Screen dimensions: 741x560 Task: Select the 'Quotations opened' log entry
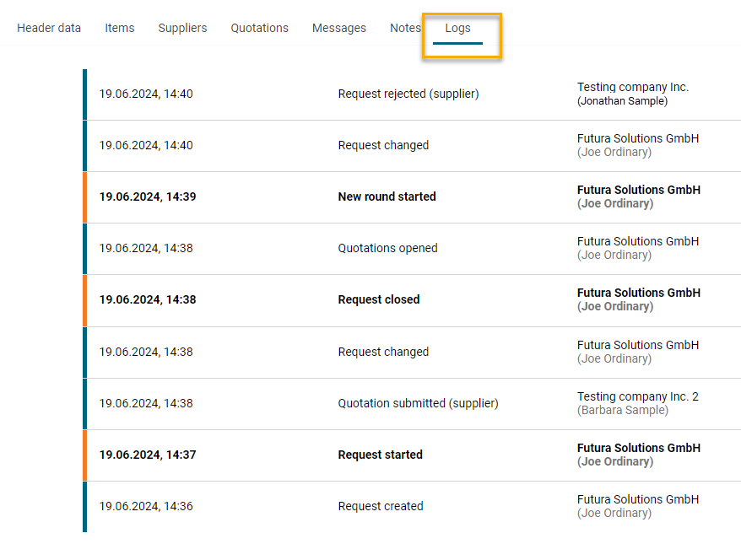pos(388,248)
